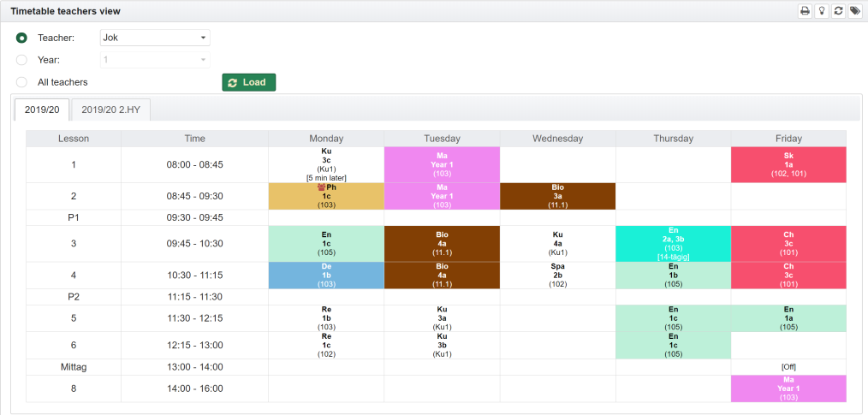Select the Monday De 1b lesson
This screenshot has height=415, width=868.
tap(326, 276)
